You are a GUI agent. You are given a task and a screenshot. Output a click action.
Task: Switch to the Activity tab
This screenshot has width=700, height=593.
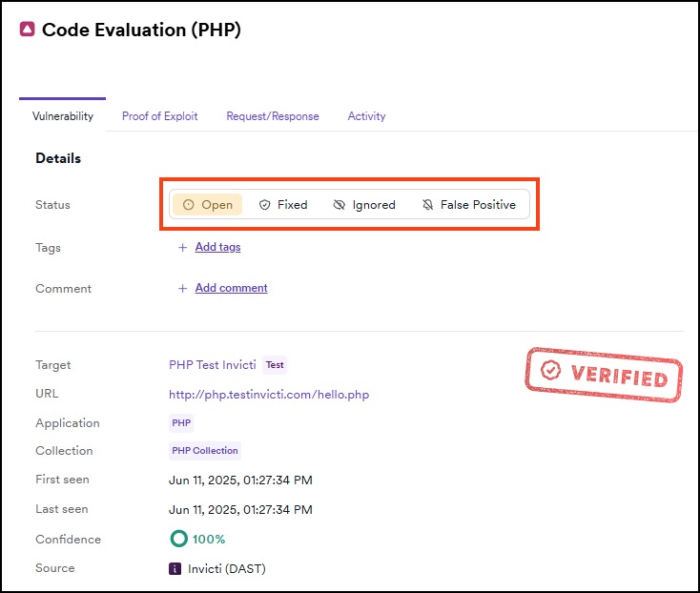click(x=366, y=116)
